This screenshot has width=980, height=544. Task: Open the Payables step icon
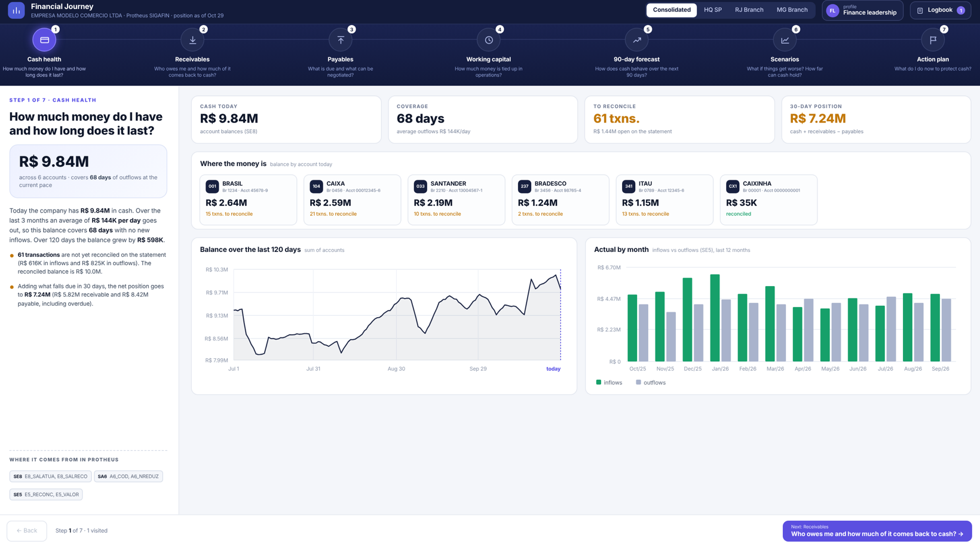341,40
